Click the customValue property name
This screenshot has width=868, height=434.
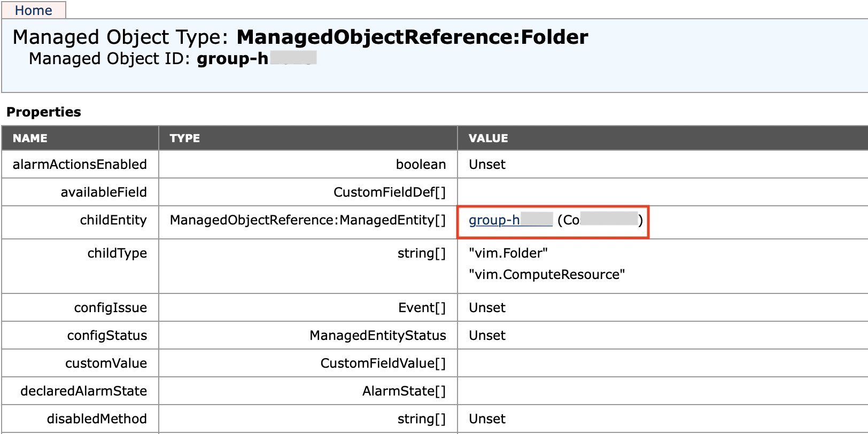[x=106, y=363]
